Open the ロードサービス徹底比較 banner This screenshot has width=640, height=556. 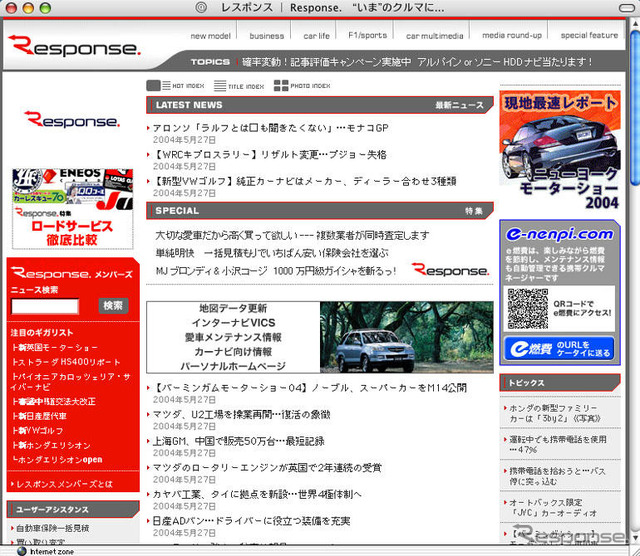(x=72, y=209)
